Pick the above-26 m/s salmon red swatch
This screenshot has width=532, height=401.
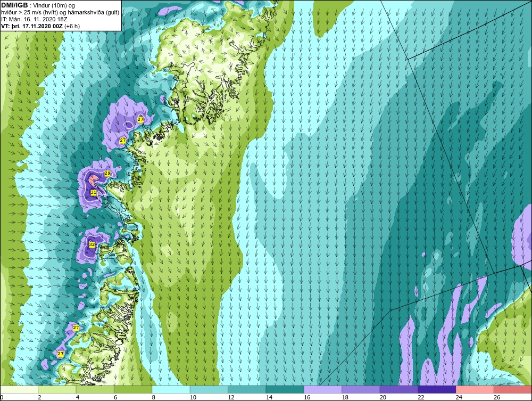click(513, 389)
